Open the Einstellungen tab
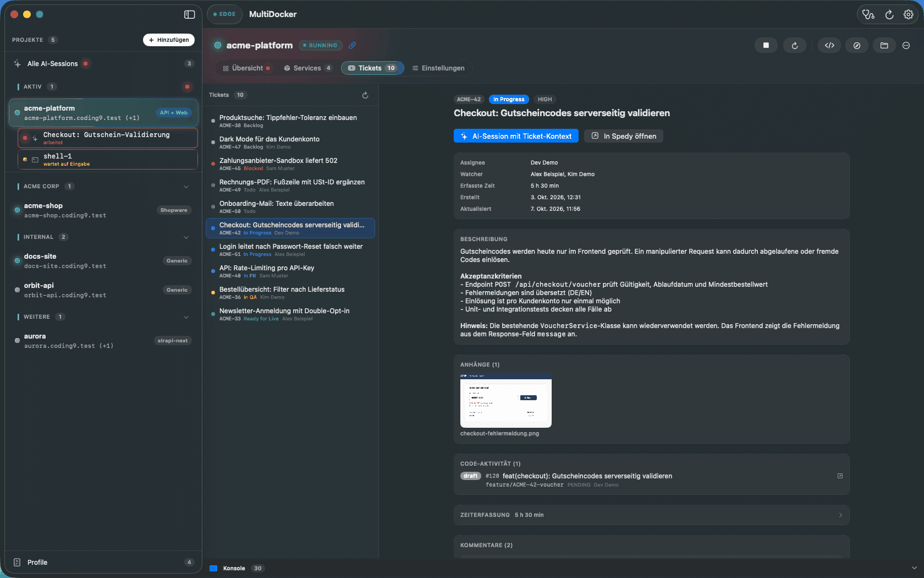Image resolution: width=924 pixels, height=578 pixels. coord(438,68)
